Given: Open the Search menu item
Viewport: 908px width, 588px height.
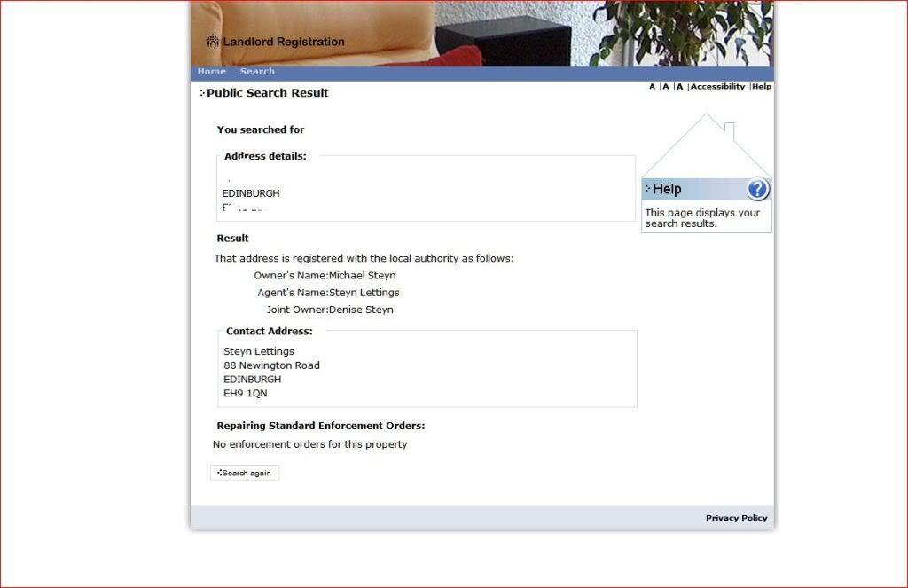Looking at the screenshot, I should click(257, 72).
